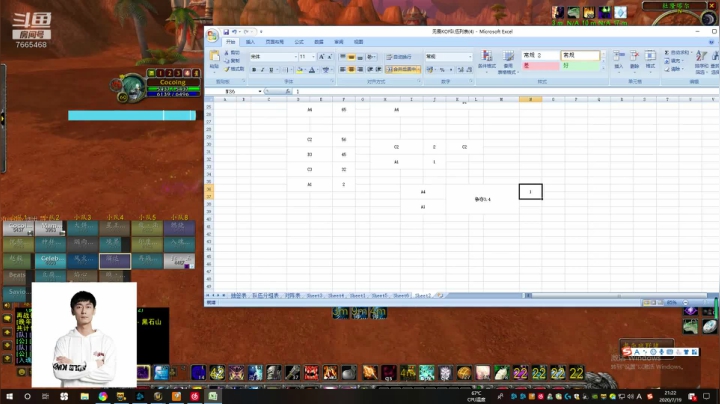This screenshot has height=404, width=720.
Task: Select the Format Painter brush
Action: coord(234,69)
